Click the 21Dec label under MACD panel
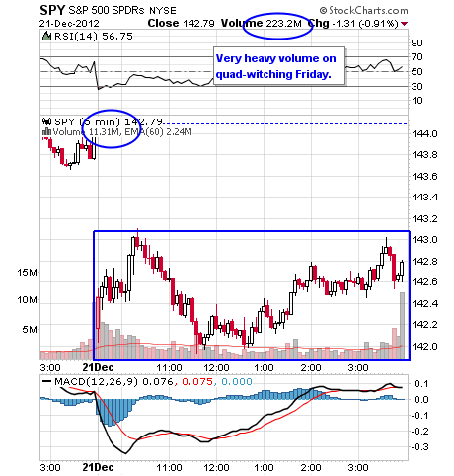The image size is (454, 476). point(98,467)
